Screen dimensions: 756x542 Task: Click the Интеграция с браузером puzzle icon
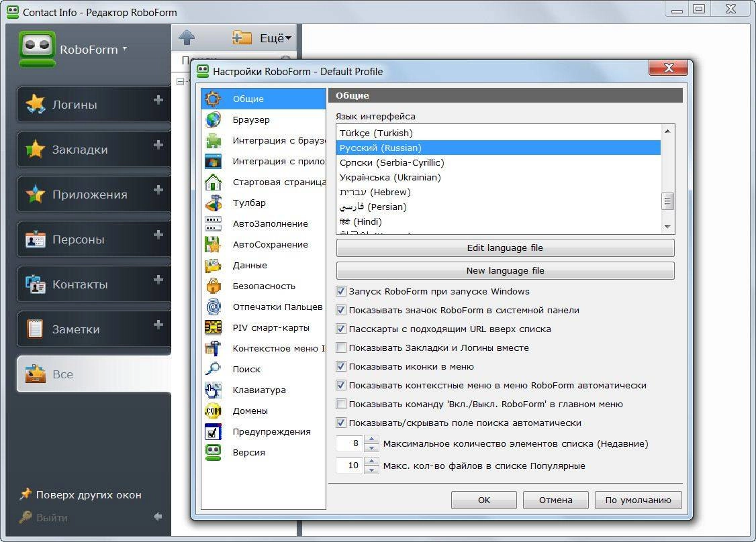click(213, 140)
